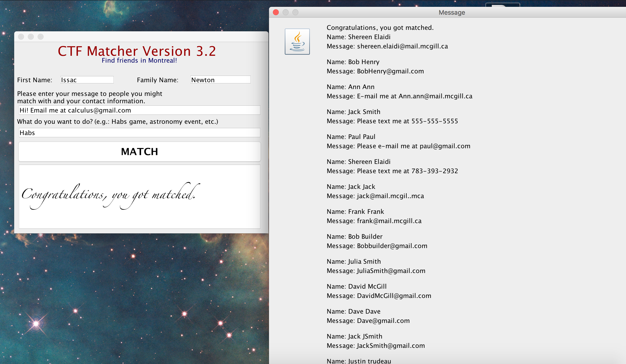
Task: Click the CTF Matcher Version 3.2 heading
Action: click(x=137, y=51)
